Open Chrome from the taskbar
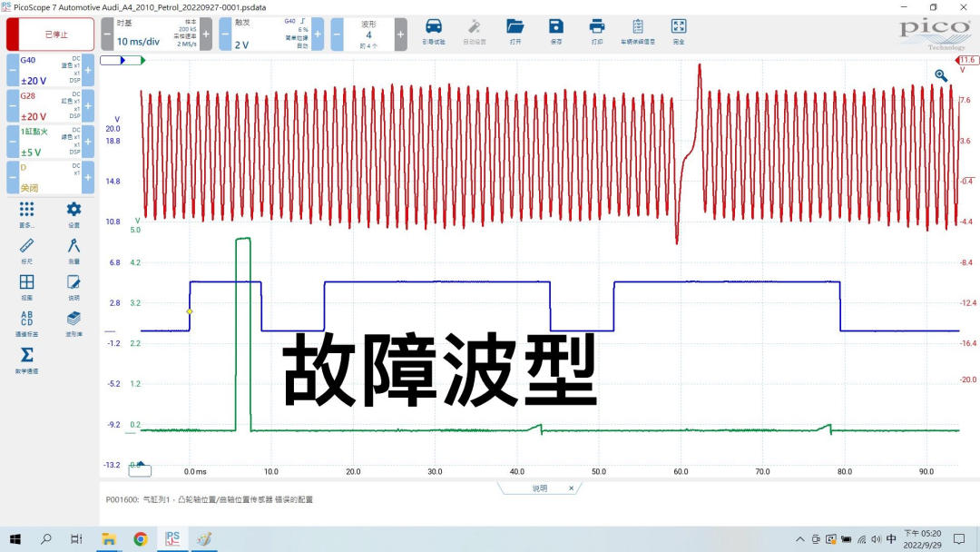The height and width of the screenshot is (552, 980). tap(141, 538)
